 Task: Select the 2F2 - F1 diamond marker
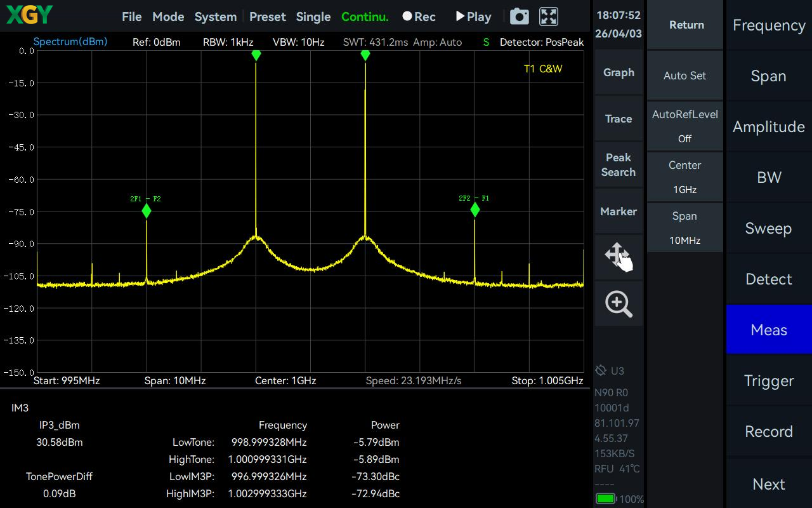tap(475, 209)
